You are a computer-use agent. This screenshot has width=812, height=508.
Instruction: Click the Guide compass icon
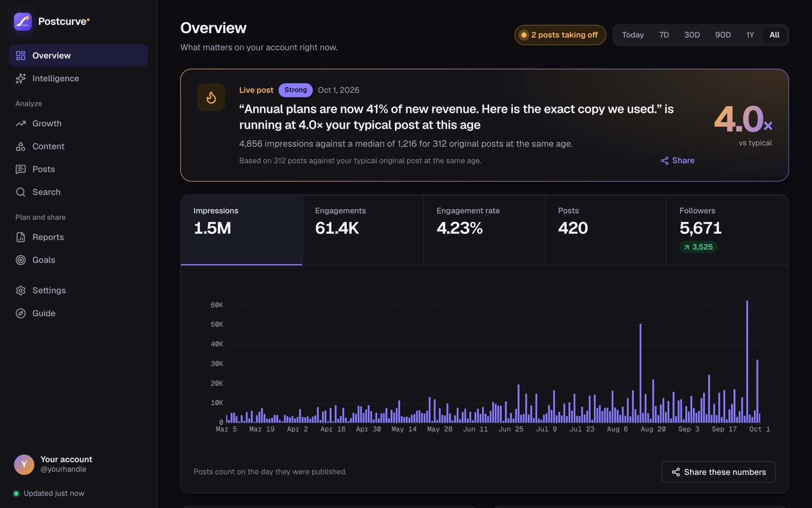click(x=21, y=313)
